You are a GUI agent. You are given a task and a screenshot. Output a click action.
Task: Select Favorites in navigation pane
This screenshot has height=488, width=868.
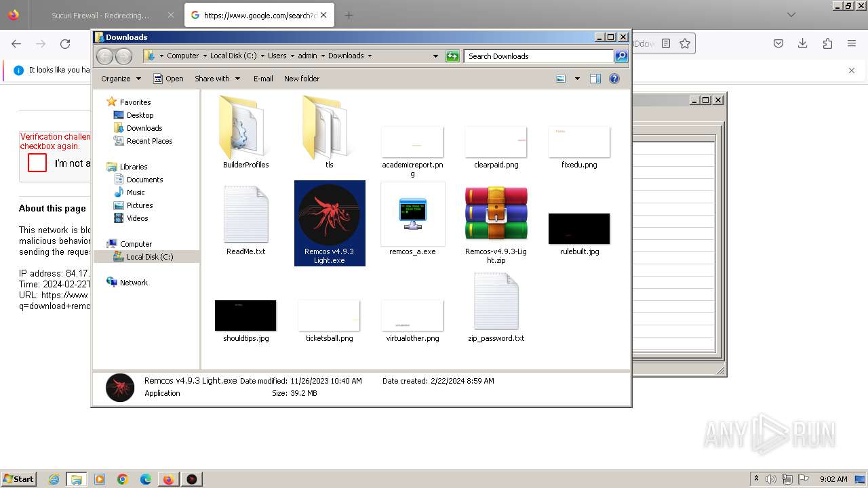tap(135, 102)
